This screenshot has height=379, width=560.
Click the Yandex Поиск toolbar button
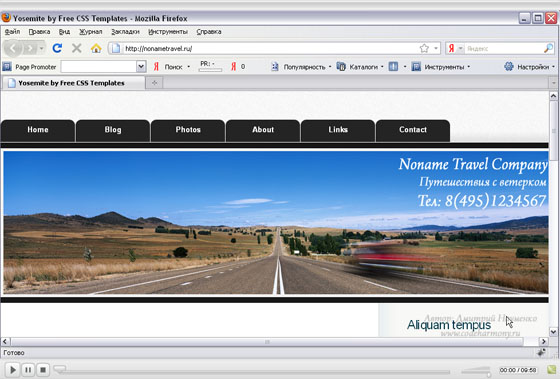[x=169, y=67]
